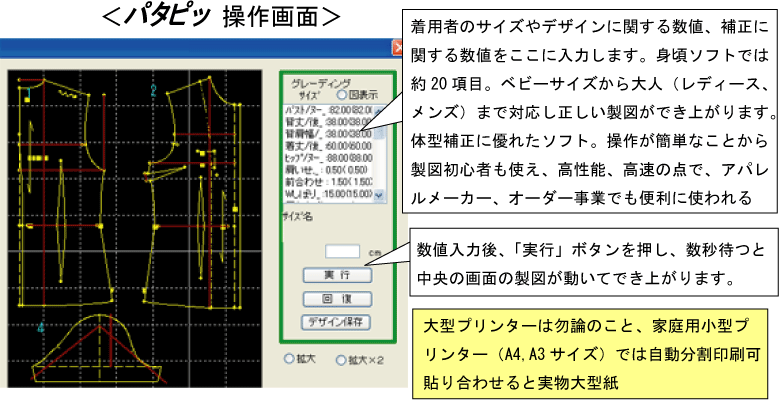
Task: Select the 着丈/後 60.00 list row
Action: click(328, 146)
